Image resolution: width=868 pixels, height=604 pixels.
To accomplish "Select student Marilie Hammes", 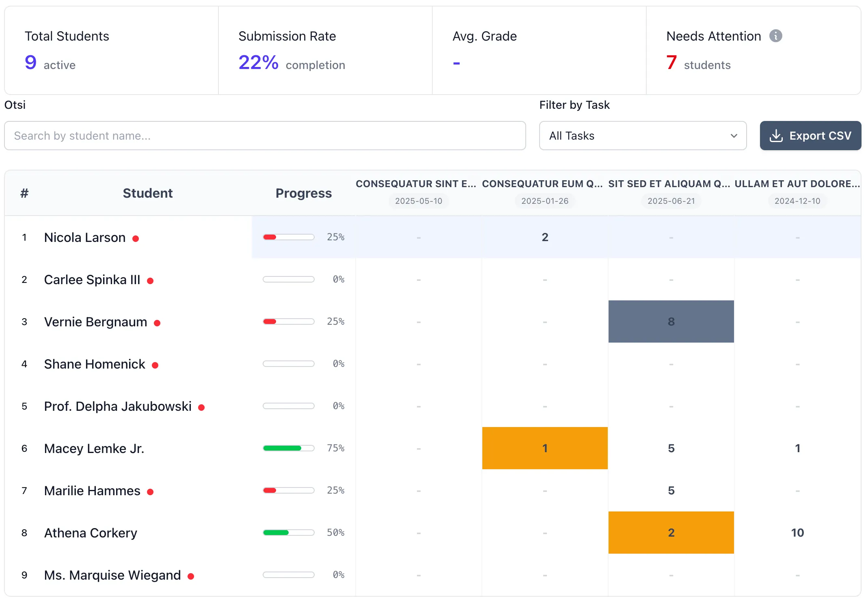I will click(x=92, y=491).
